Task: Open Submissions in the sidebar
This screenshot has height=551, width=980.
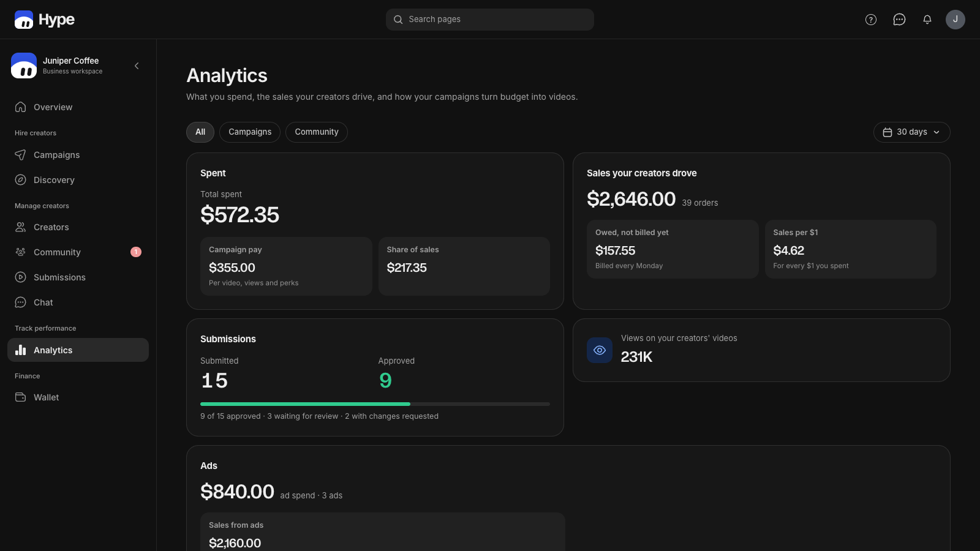Action: pyautogui.click(x=78, y=277)
